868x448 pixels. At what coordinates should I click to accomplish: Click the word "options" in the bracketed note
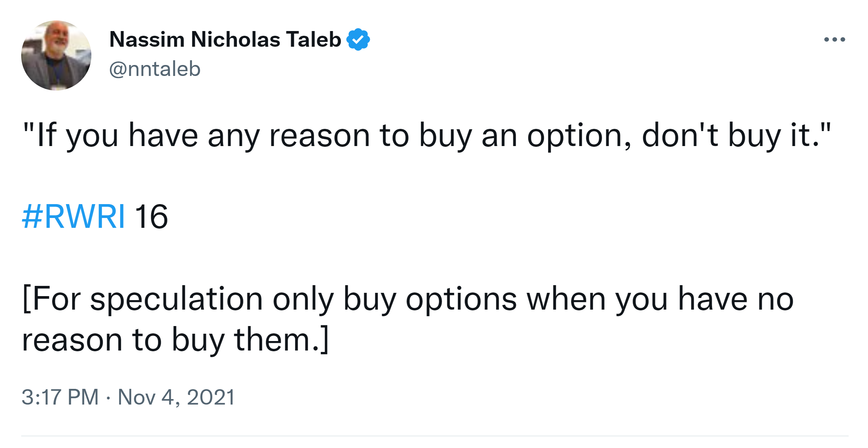(461, 299)
